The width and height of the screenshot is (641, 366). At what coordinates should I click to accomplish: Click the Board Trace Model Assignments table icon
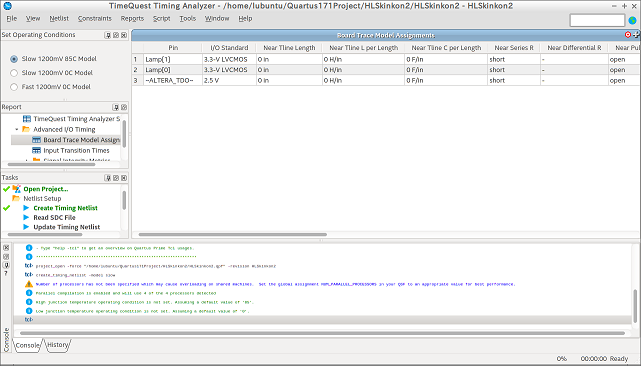pos(36,140)
